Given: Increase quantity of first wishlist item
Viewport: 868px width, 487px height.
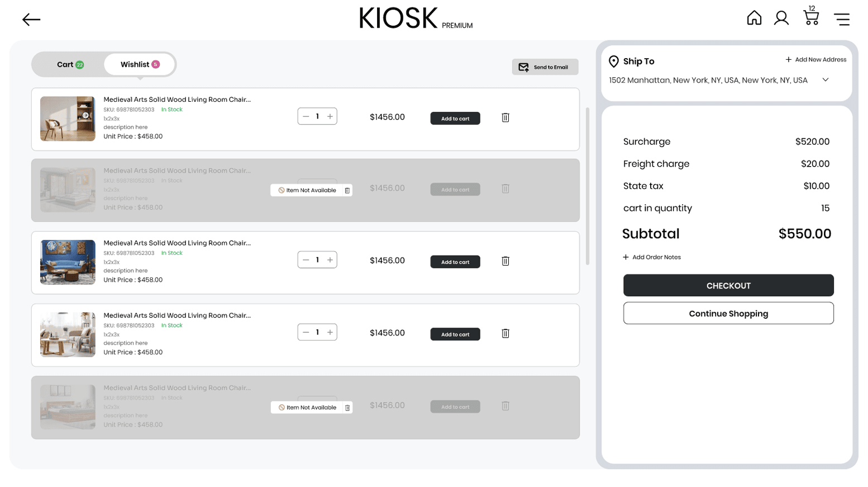Looking at the screenshot, I should pos(330,117).
